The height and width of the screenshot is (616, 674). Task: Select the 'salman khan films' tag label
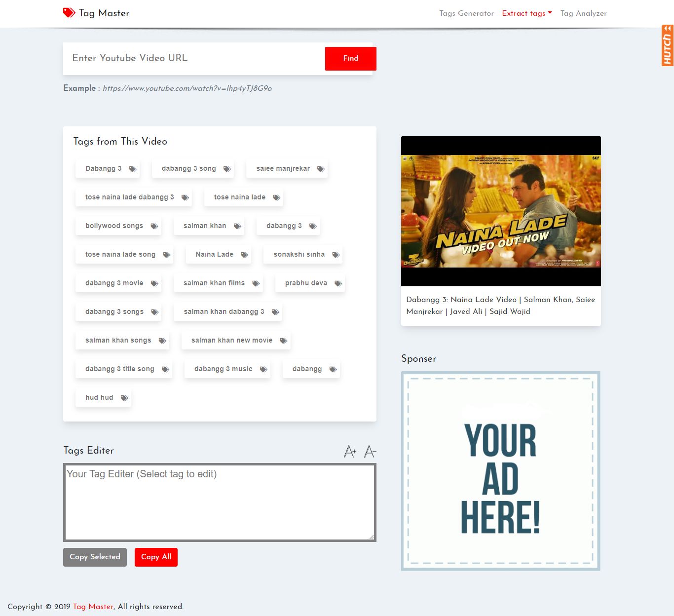(x=214, y=283)
